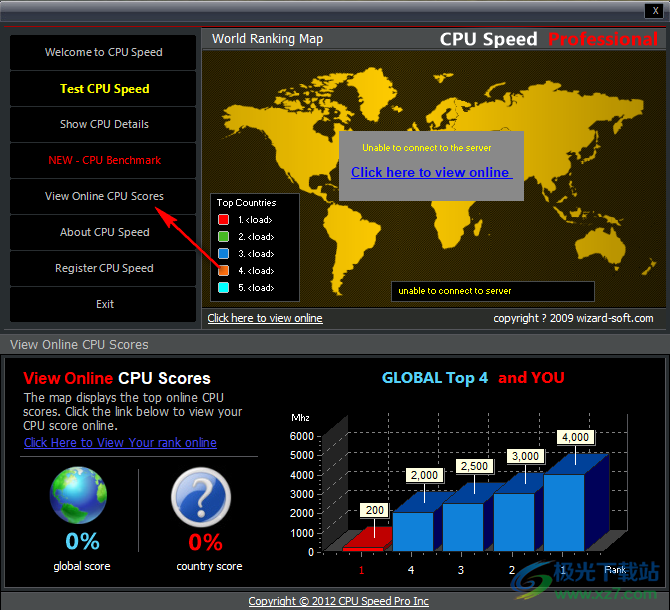Image resolution: width=670 pixels, height=610 pixels.
Task: Click the 'Top Countries' legend title
Action: pos(247,203)
